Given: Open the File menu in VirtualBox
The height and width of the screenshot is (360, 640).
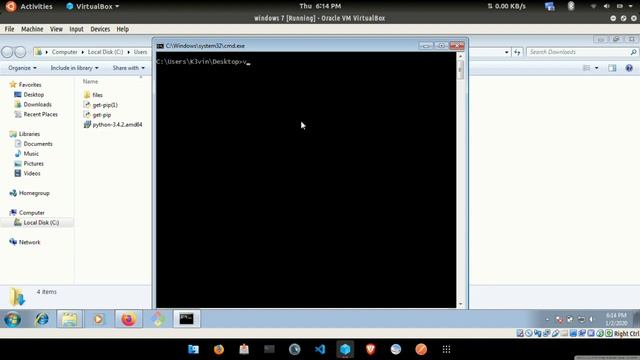Looking at the screenshot, I should 9,29.
